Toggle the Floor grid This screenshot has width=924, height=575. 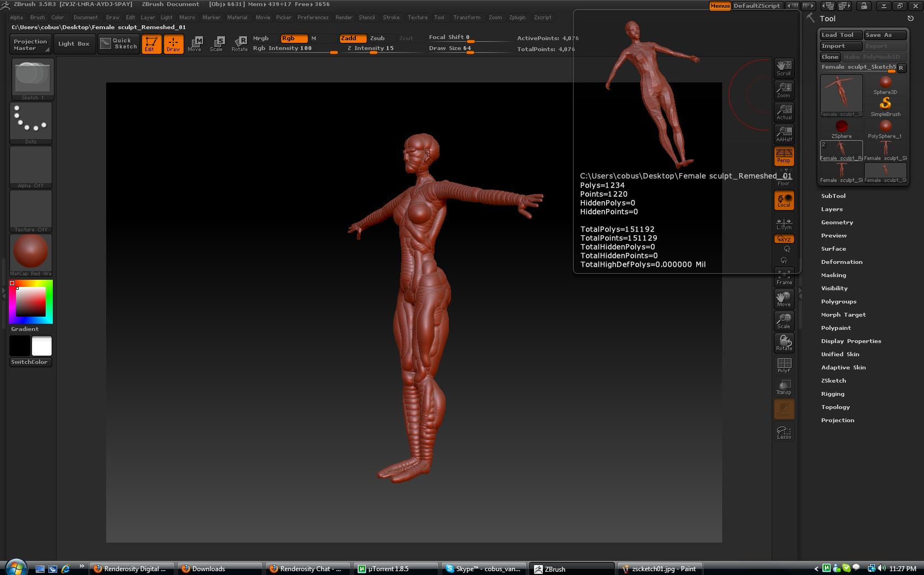784,178
